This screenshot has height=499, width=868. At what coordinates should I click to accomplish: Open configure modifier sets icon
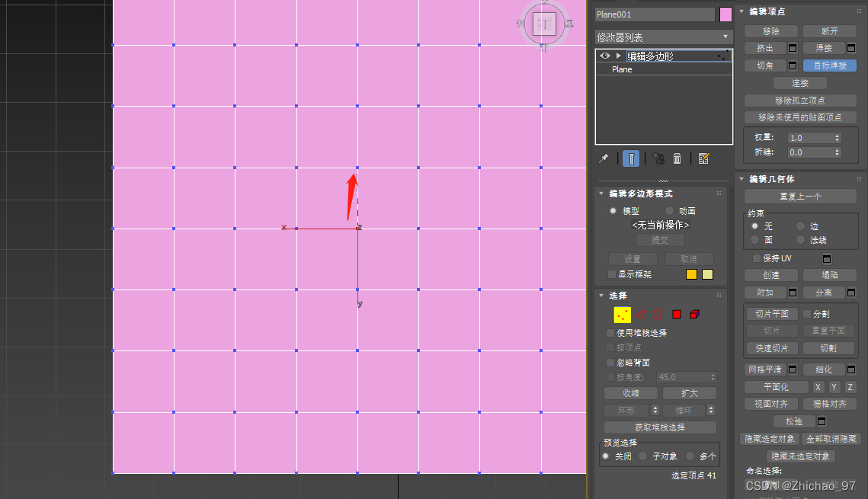[x=703, y=158]
